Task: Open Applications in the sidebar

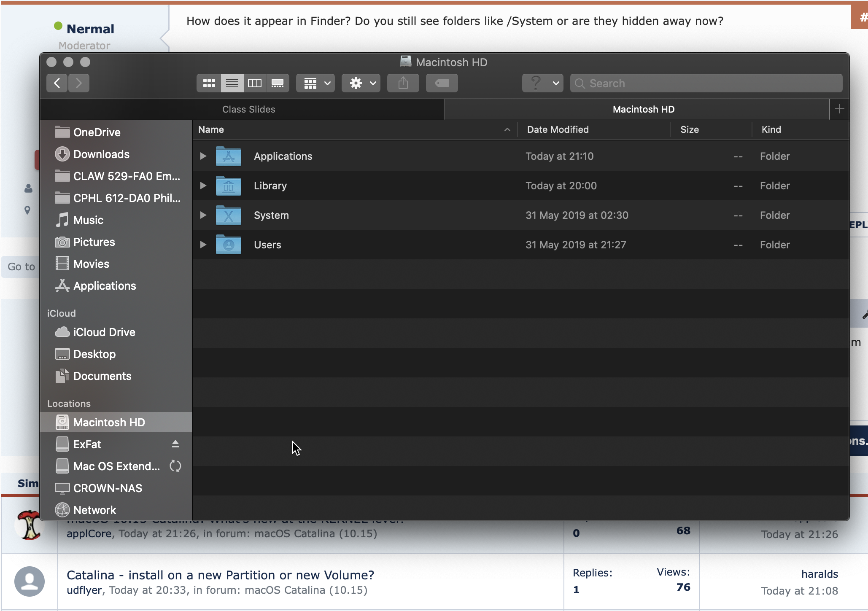Action: coord(116,286)
